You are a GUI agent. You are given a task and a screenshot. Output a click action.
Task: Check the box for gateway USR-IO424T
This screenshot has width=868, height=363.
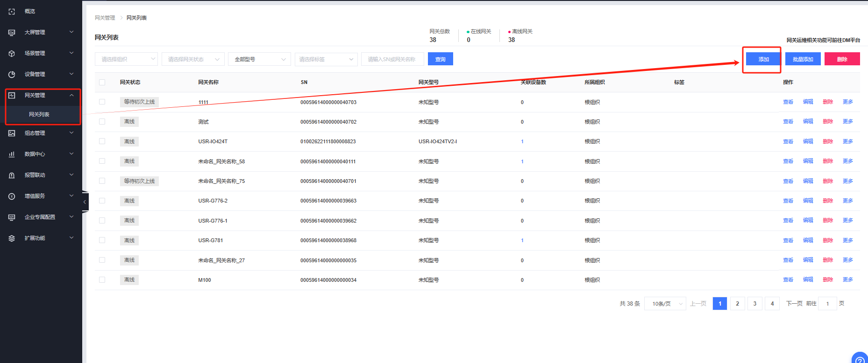coord(102,141)
